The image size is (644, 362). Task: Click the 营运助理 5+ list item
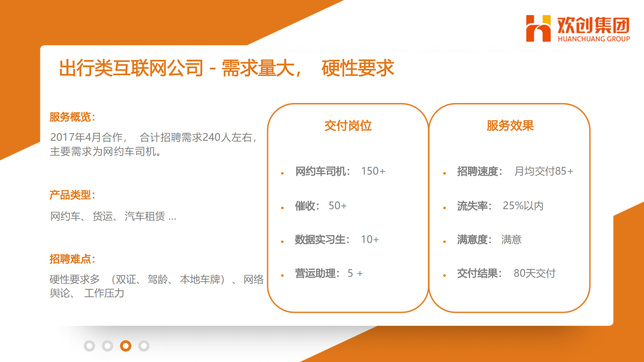[328, 274]
